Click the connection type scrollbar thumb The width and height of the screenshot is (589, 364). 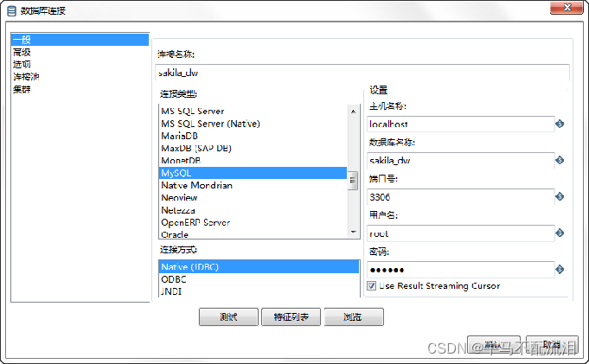click(x=353, y=181)
